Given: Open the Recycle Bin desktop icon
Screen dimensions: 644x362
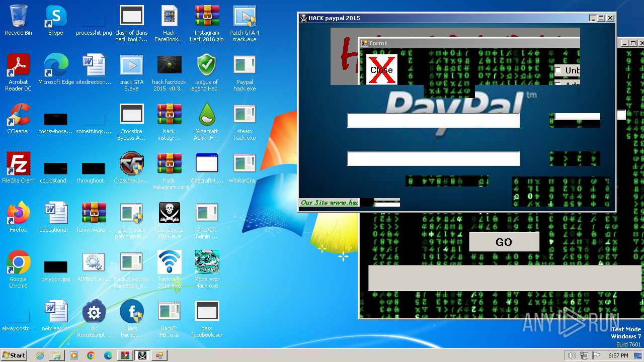Looking at the screenshot, I should pyautogui.click(x=18, y=20).
